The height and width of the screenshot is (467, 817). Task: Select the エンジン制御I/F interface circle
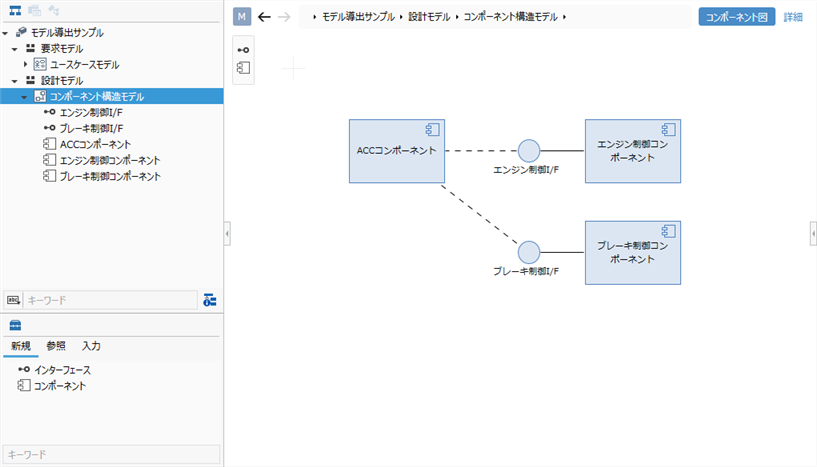coord(528,151)
